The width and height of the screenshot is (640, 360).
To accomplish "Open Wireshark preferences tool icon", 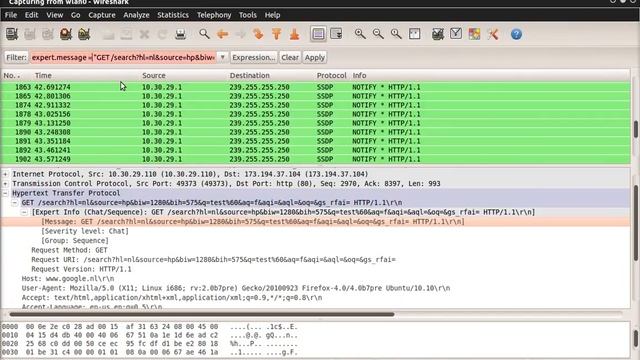I will (493, 34).
